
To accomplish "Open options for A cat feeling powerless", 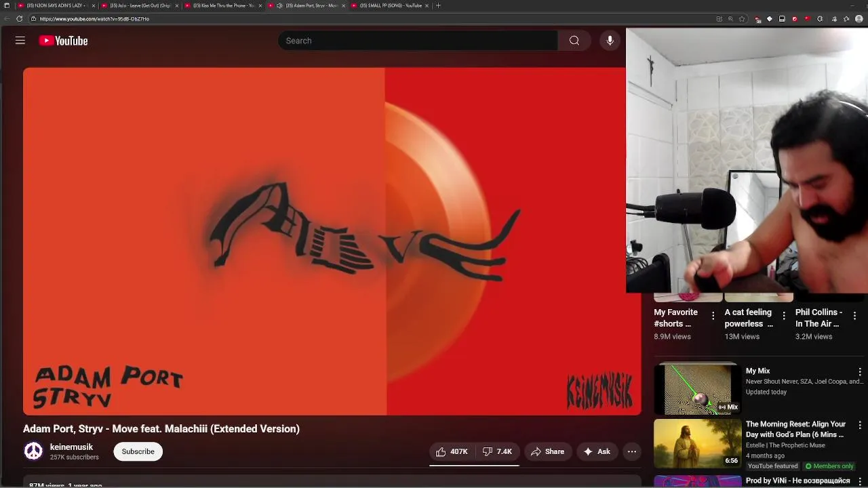I will pos(784,316).
